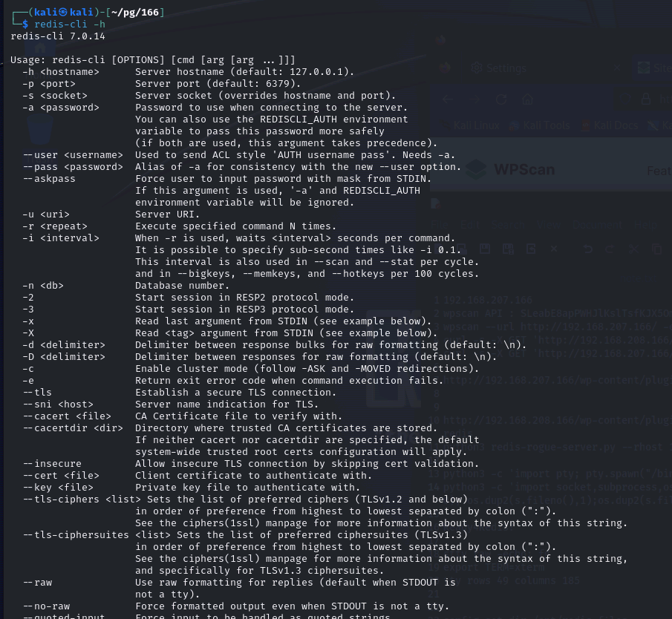Click the '--cert <file>' option text
The image size is (672, 619).
(x=61, y=476)
